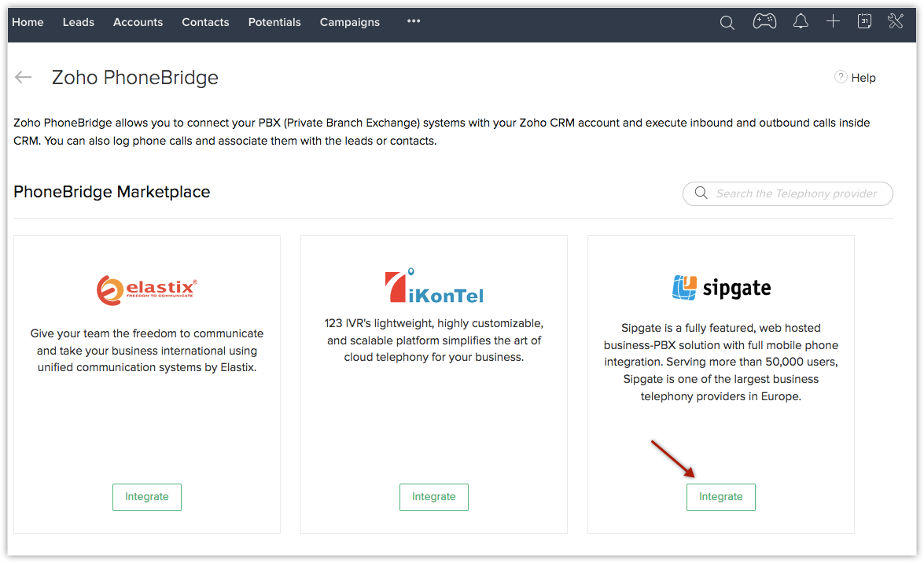The width and height of the screenshot is (924, 563).
Task: Integrate the Sipgate provider
Action: [x=720, y=497]
